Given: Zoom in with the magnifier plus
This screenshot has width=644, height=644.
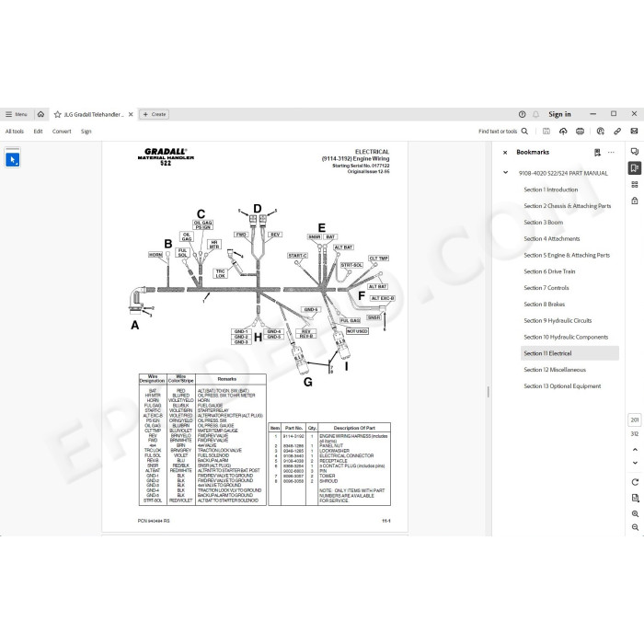Looking at the screenshot, I should [x=635, y=513].
